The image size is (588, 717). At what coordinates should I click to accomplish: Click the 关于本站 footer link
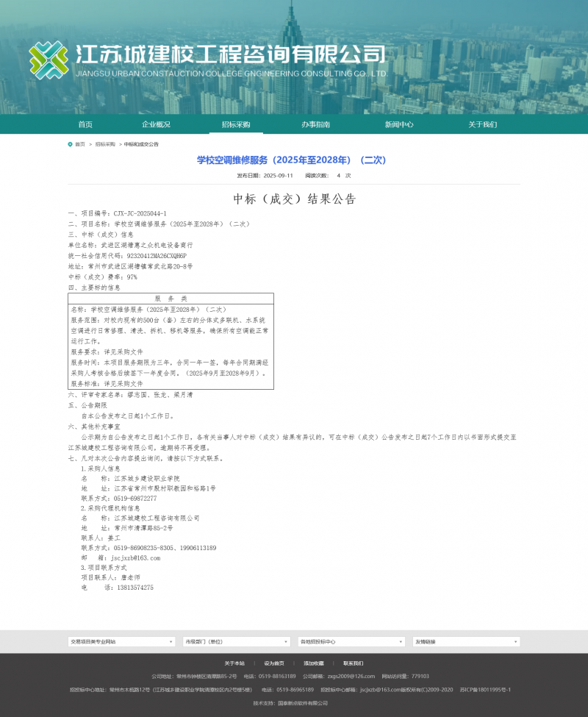point(234,663)
